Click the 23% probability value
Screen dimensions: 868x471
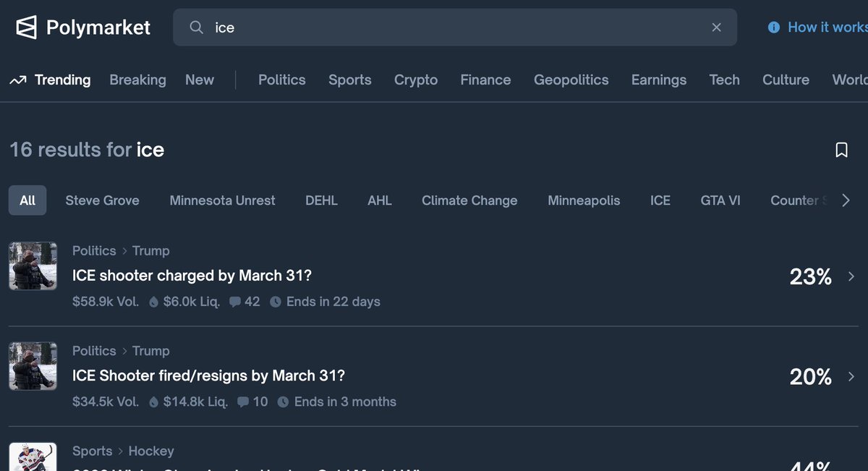(811, 276)
